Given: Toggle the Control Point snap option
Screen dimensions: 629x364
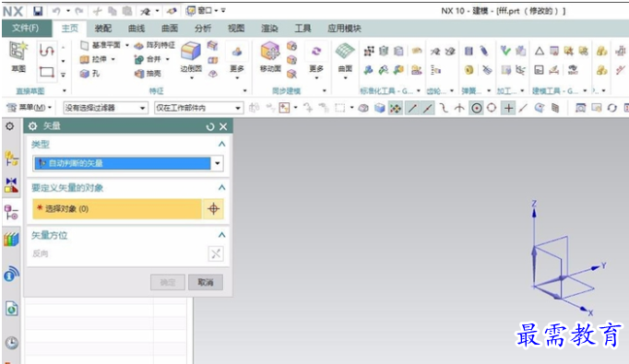Looking at the screenshot, I should 444,108.
